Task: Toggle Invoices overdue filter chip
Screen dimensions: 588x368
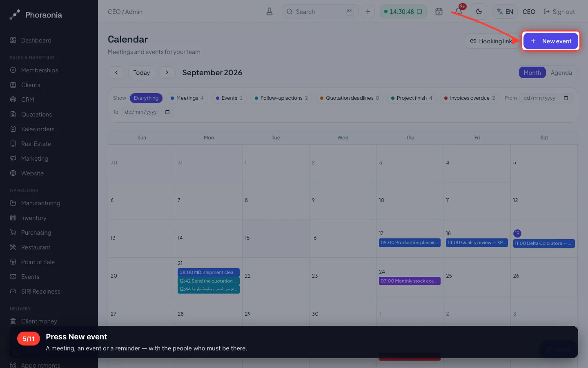Action: pyautogui.click(x=470, y=98)
